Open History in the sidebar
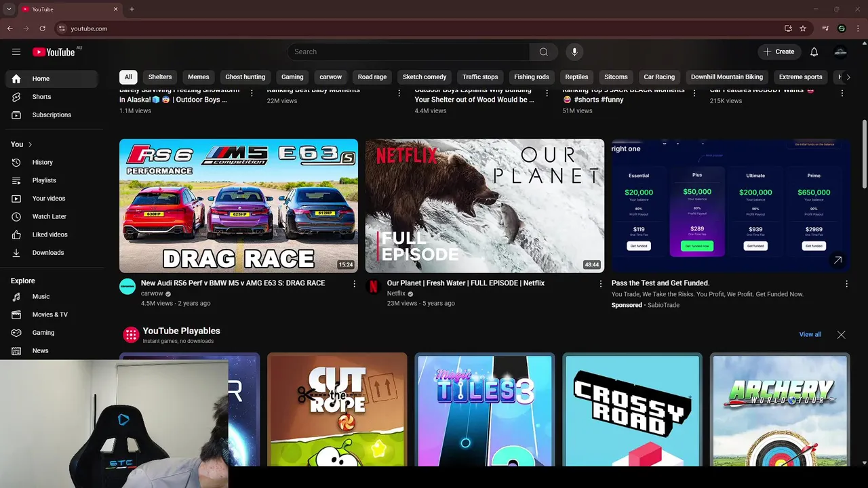 [x=53, y=163]
